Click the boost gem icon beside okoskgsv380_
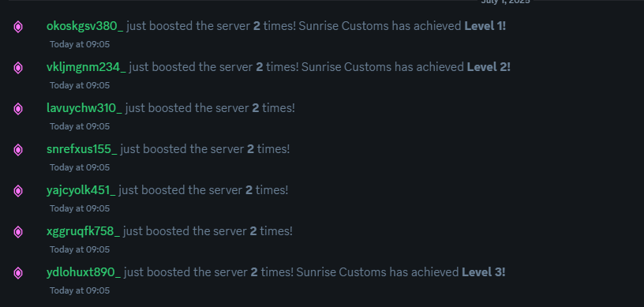 (x=18, y=27)
